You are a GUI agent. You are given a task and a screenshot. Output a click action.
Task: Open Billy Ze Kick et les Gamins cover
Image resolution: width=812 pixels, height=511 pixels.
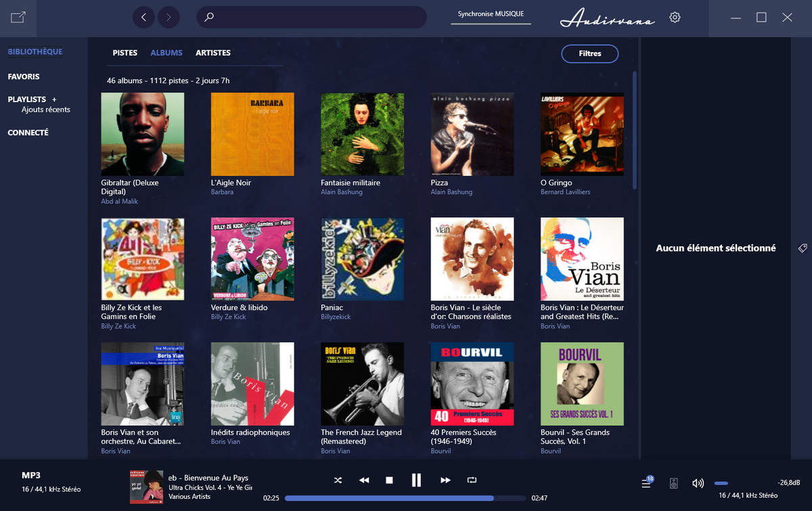[142, 259]
